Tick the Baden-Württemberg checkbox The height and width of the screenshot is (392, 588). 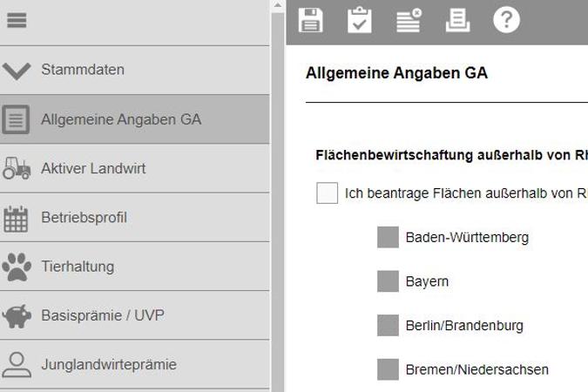pos(388,237)
